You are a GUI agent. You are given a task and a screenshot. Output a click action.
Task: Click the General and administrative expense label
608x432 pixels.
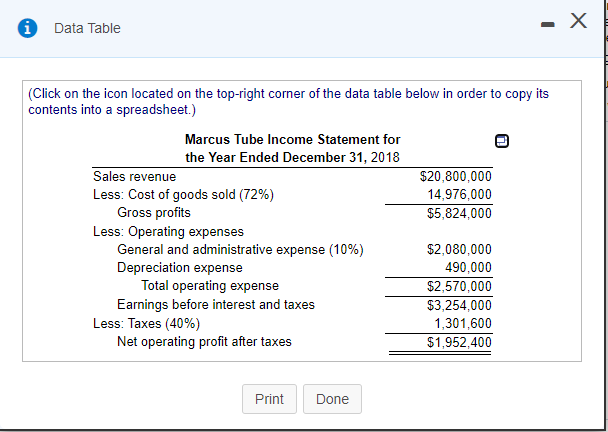tap(240, 249)
